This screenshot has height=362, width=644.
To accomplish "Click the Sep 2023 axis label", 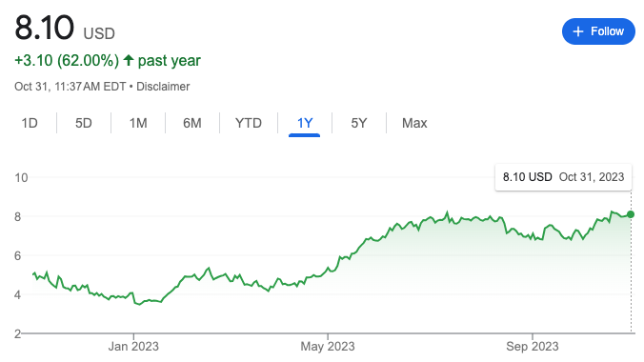I will pos(533,347).
